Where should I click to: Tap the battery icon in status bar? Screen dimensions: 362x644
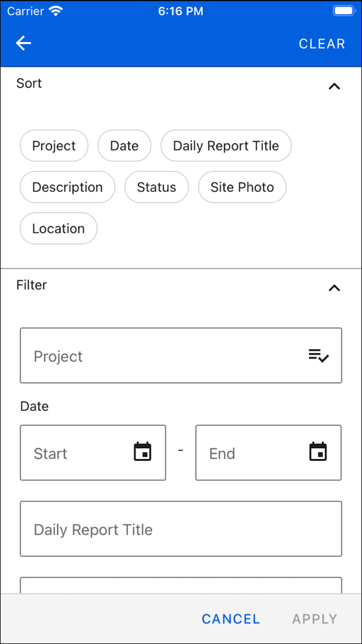(x=344, y=11)
